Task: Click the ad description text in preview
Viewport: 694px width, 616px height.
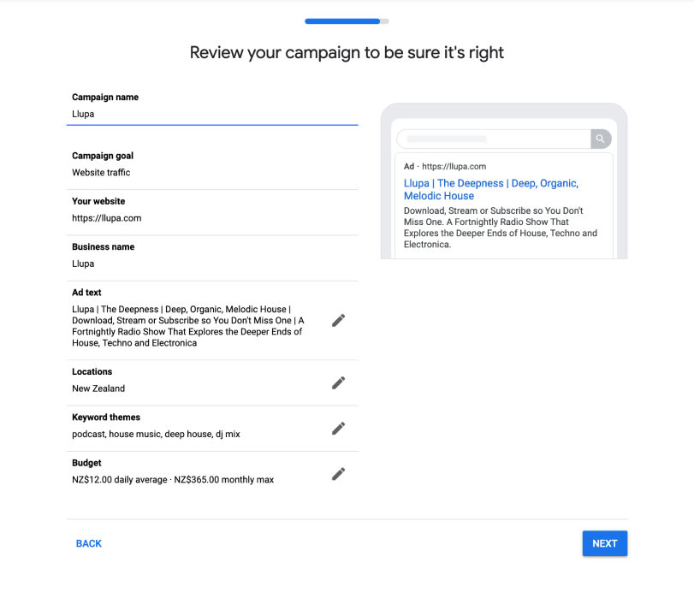Action: (500, 228)
